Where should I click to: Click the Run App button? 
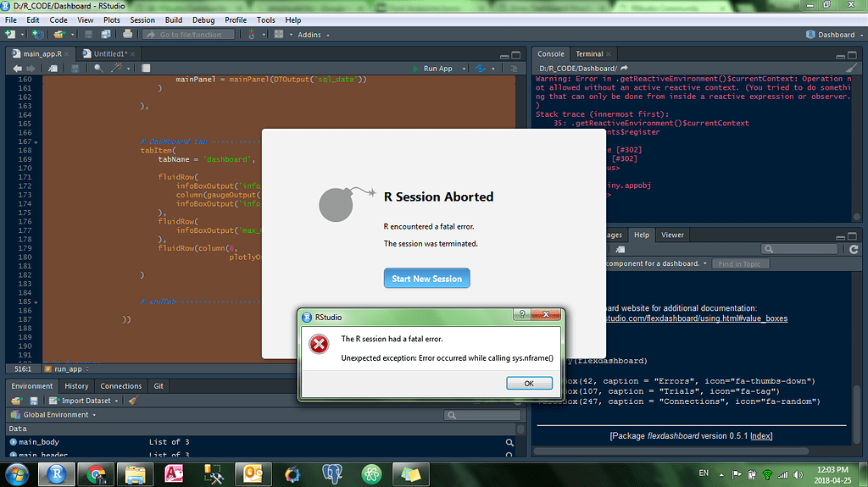pos(433,69)
